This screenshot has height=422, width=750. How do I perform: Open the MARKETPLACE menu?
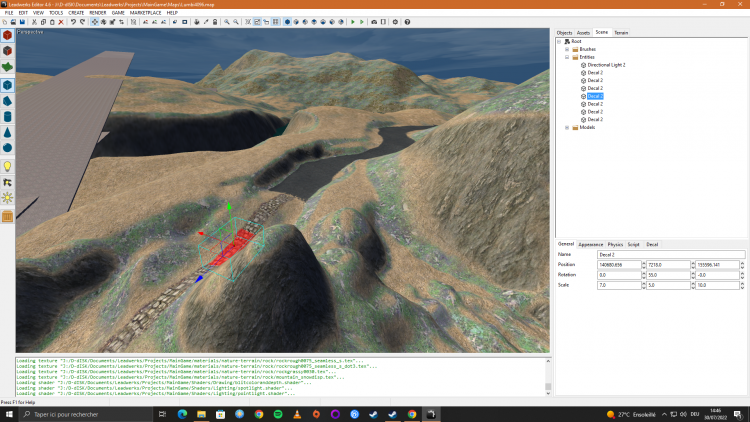pos(145,12)
